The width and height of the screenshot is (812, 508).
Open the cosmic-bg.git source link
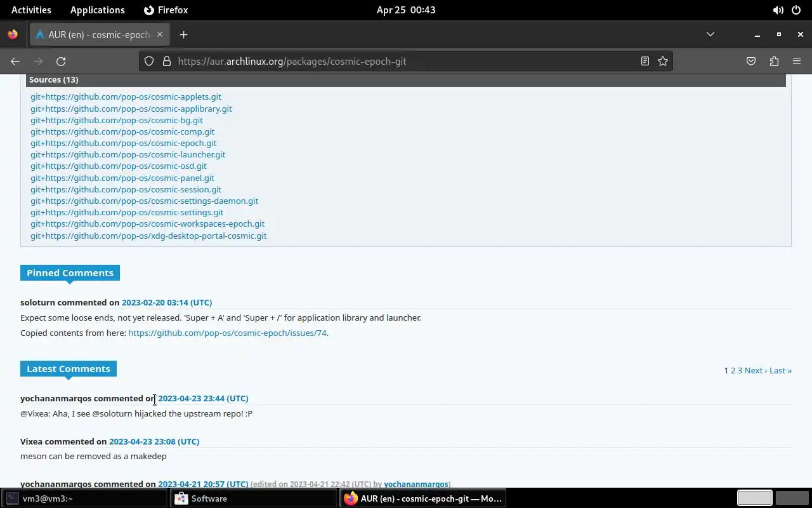(x=117, y=120)
